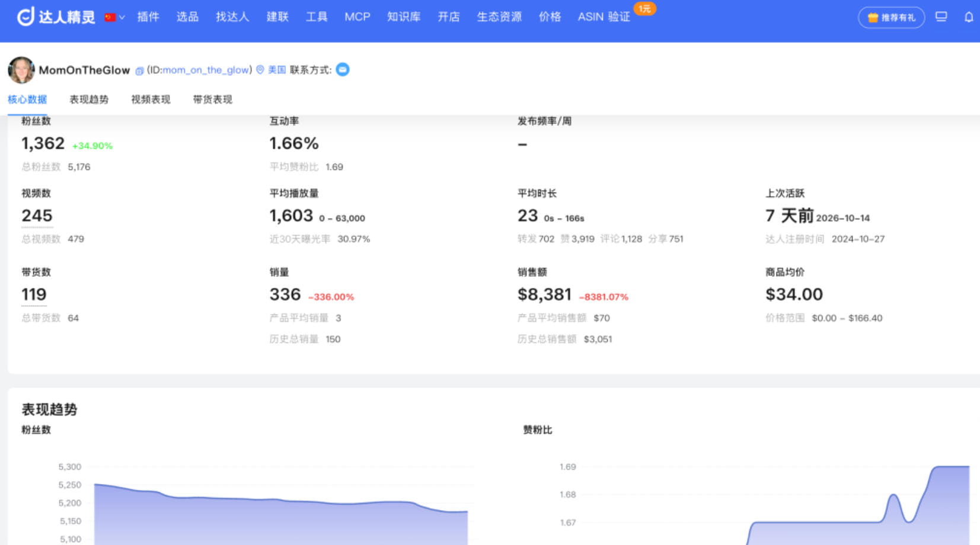Click the 1,603 average views value
The width and height of the screenshot is (980, 545).
[291, 216]
